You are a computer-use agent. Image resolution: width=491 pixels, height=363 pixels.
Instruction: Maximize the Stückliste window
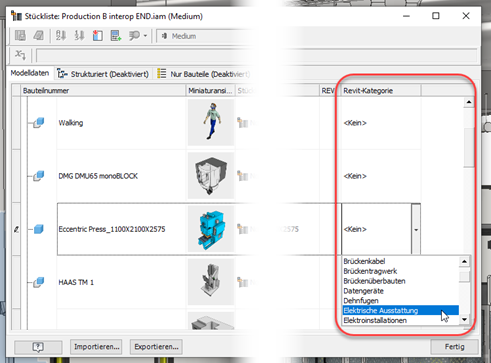click(x=435, y=16)
